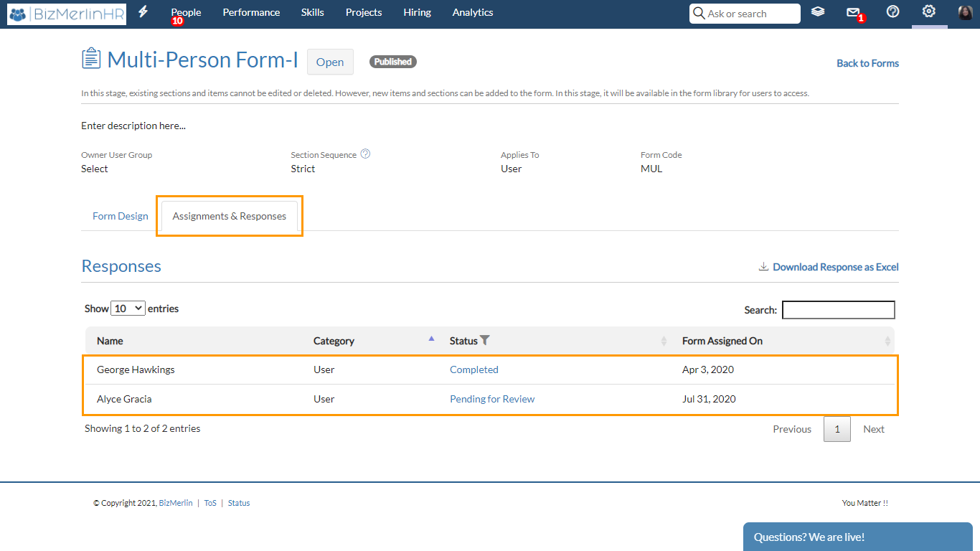Click the Owner User Group Select value
980x551 pixels.
(95, 169)
